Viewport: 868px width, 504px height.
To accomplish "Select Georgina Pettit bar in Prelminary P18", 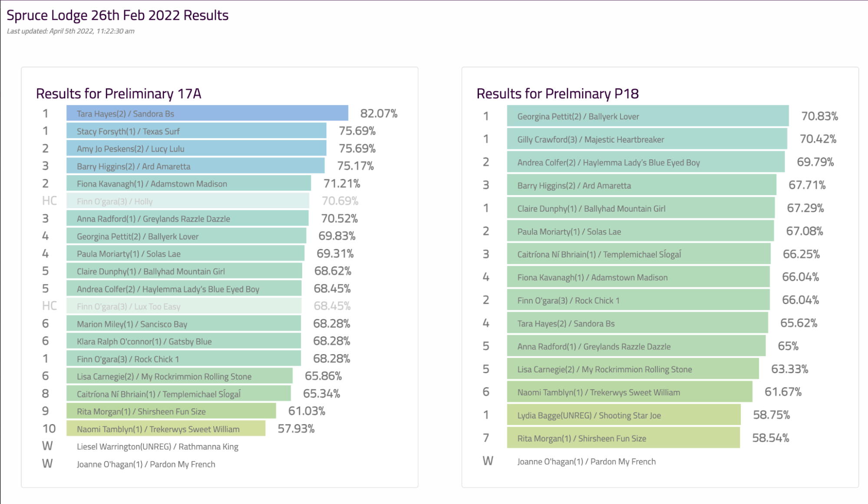I will click(647, 116).
